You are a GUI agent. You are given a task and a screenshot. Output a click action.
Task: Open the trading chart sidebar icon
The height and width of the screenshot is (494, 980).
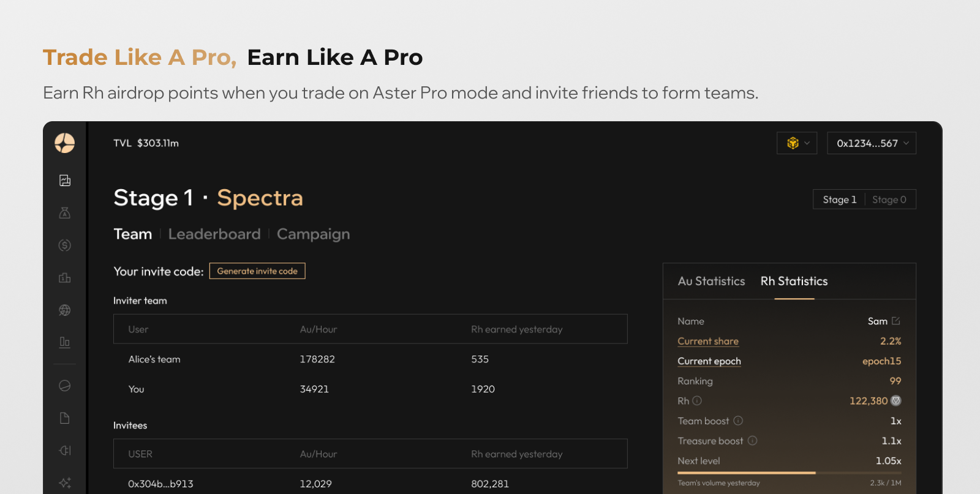[x=65, y=181]
